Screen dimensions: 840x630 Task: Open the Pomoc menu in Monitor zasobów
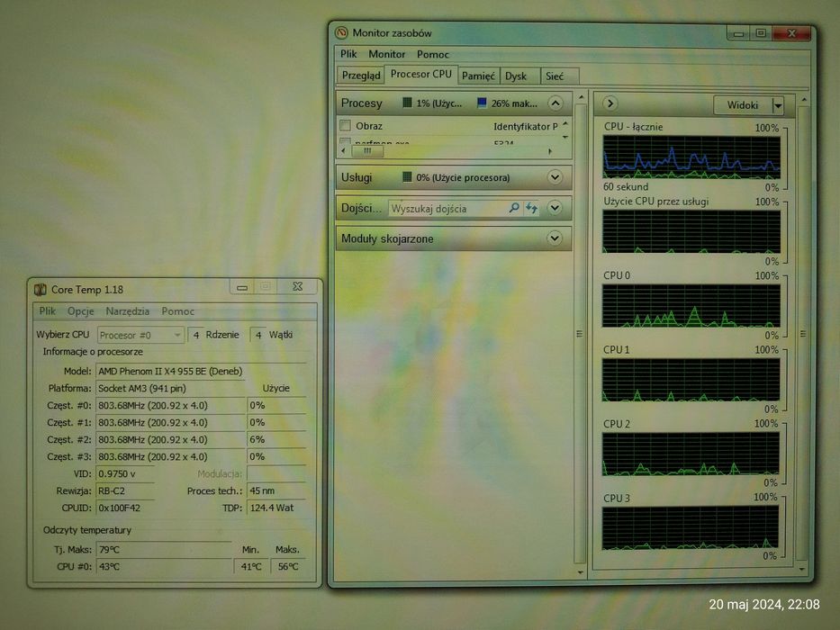(432, 54)
